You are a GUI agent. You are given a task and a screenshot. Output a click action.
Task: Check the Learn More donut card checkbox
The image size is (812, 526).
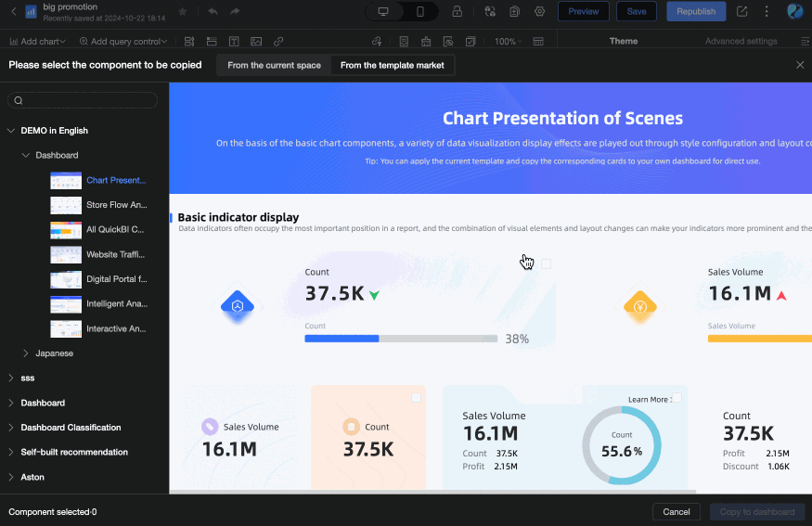coord(677,398)
